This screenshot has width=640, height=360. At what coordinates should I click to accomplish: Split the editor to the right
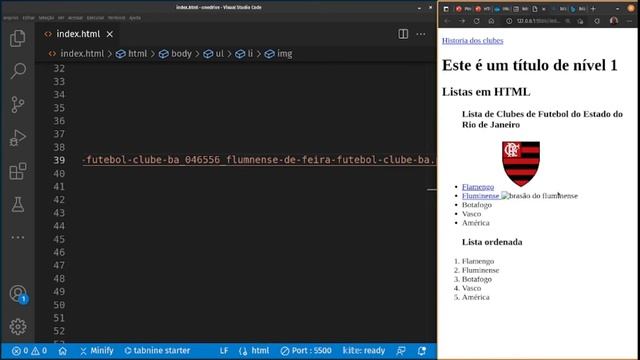[x=403, y=34]
